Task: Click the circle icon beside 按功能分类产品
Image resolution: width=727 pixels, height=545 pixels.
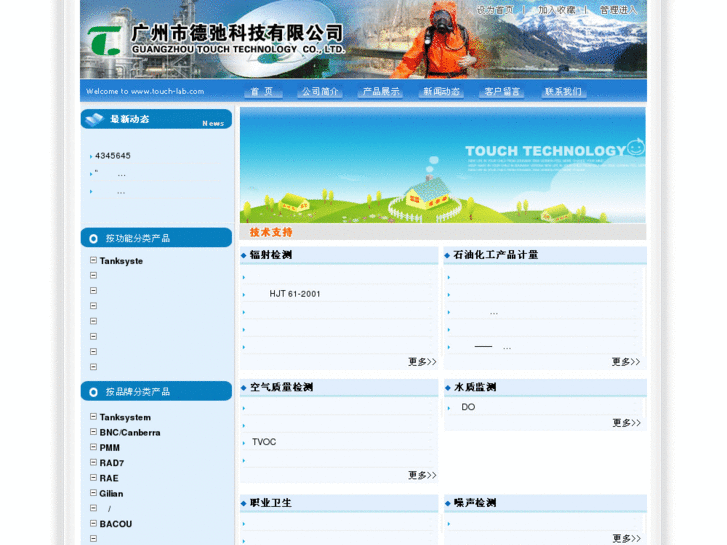Action: (x=93, y=239)
